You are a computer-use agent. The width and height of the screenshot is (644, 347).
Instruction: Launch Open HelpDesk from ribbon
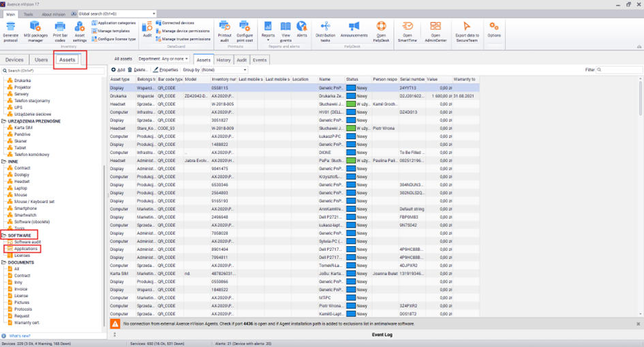point(381,27)
